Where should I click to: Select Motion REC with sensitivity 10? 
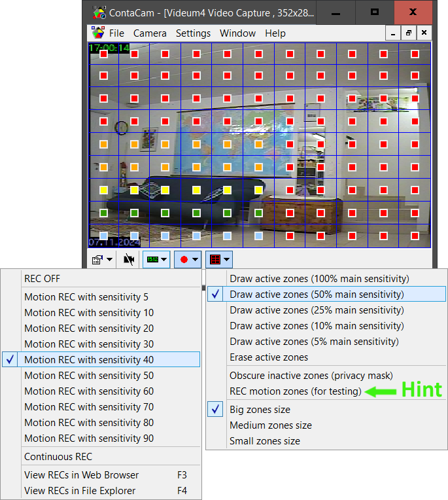click(101, 313)
